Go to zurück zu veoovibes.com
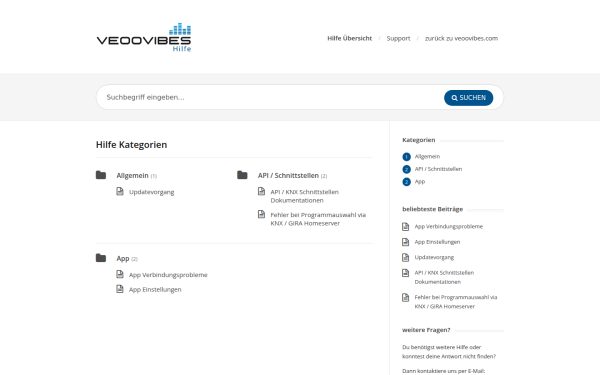This screenshot has width=600, height=375. click(461, 38)
